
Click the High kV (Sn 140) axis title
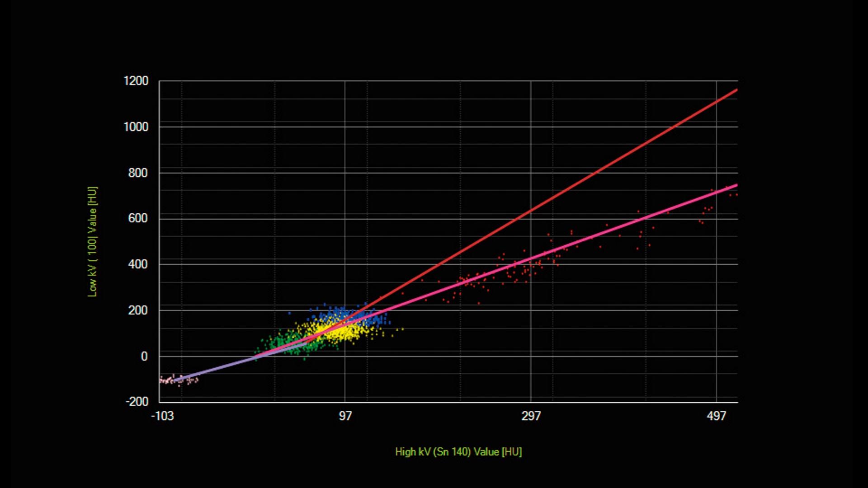[458, 452]
